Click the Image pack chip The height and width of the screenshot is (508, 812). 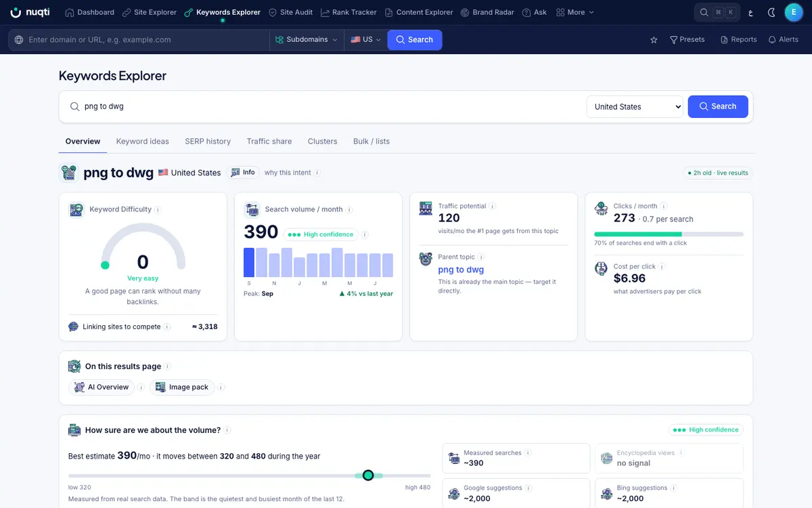(x=182, y=387)
